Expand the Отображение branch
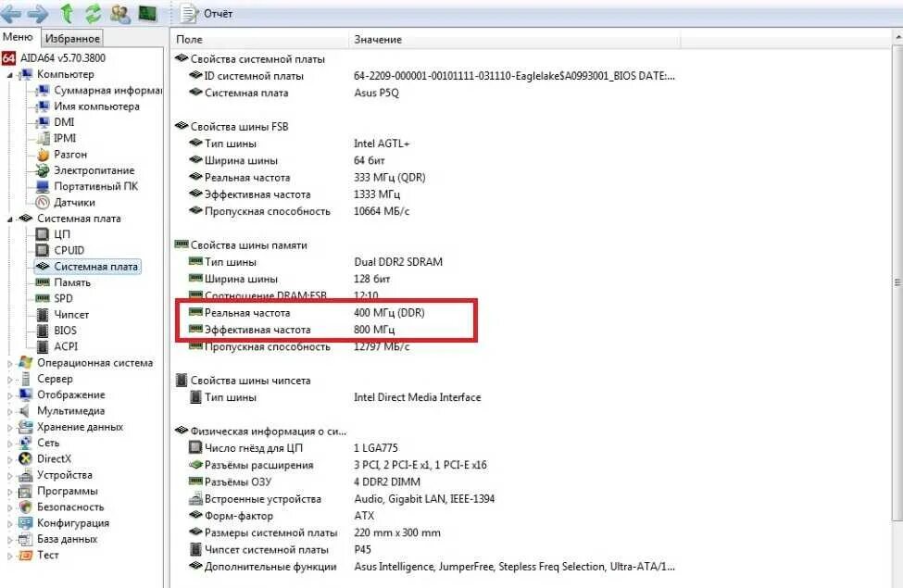903x588 pixels. tap(10, 395)
